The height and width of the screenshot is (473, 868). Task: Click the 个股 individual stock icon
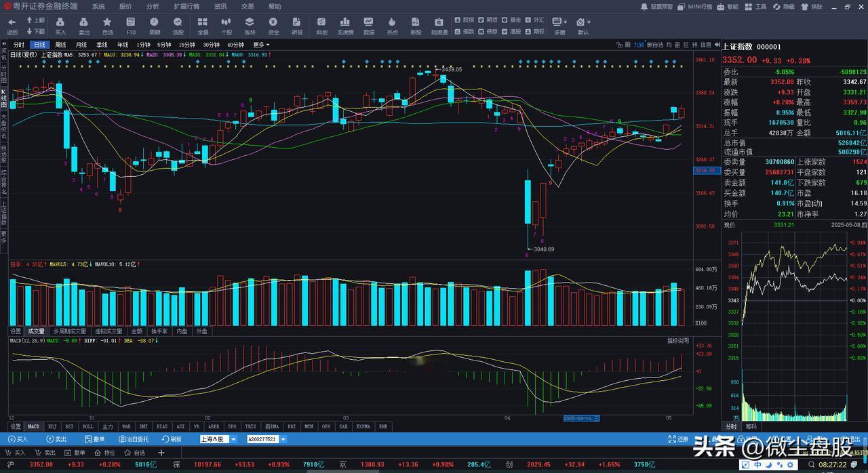226,22
